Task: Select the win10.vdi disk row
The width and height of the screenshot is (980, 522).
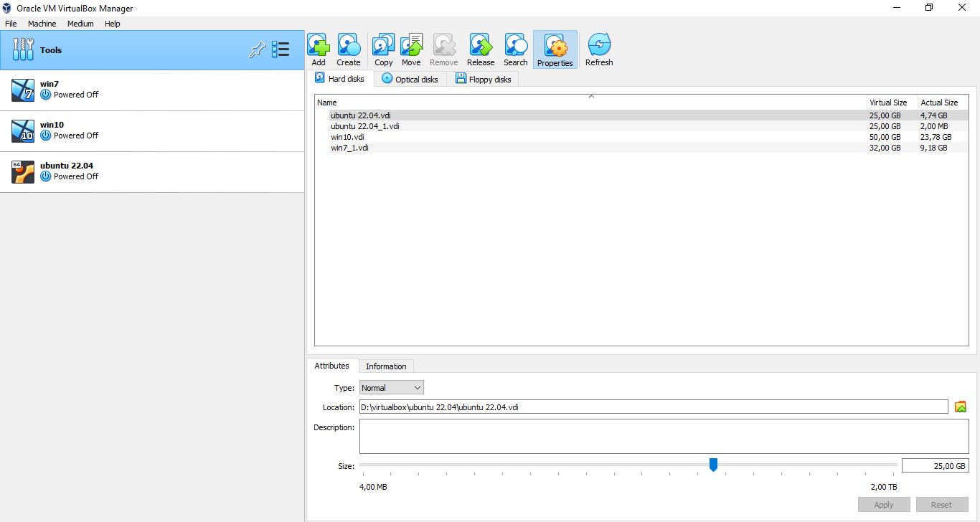Action: [x=641, y=137]
